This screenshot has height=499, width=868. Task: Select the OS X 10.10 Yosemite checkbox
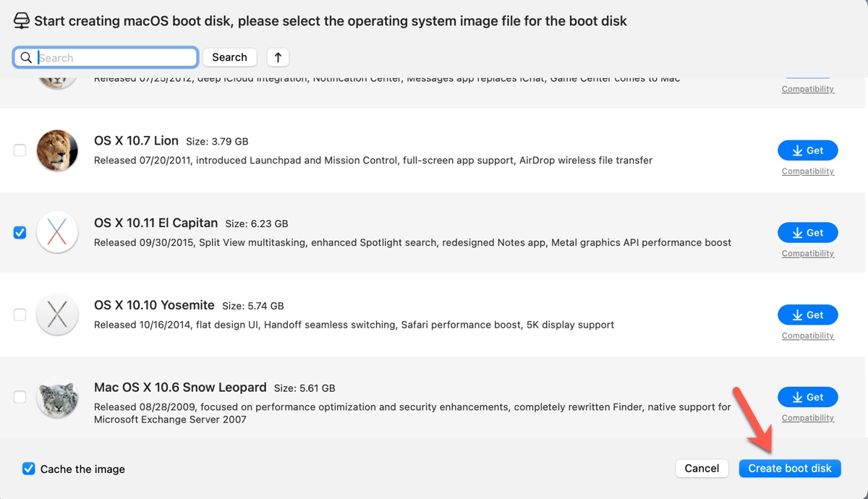(x=20, y=315)
